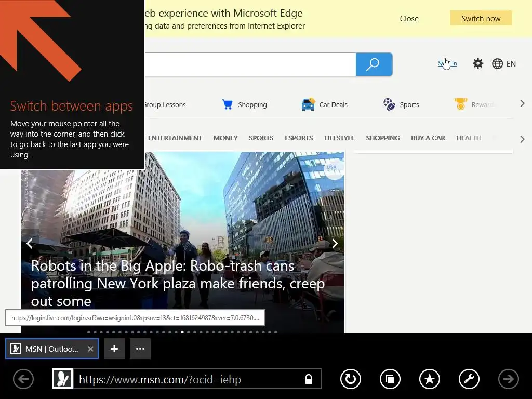Click the Sports balls icon

pyautogui.click(x=389, y=104)
